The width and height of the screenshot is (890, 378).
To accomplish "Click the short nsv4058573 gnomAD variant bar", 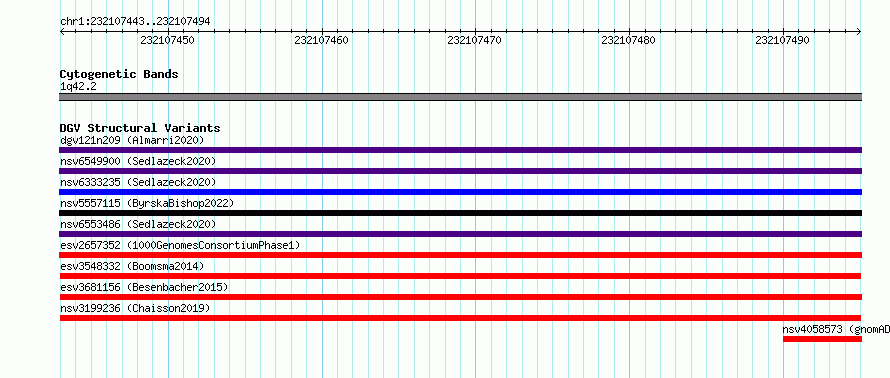I will pos(822,339).
